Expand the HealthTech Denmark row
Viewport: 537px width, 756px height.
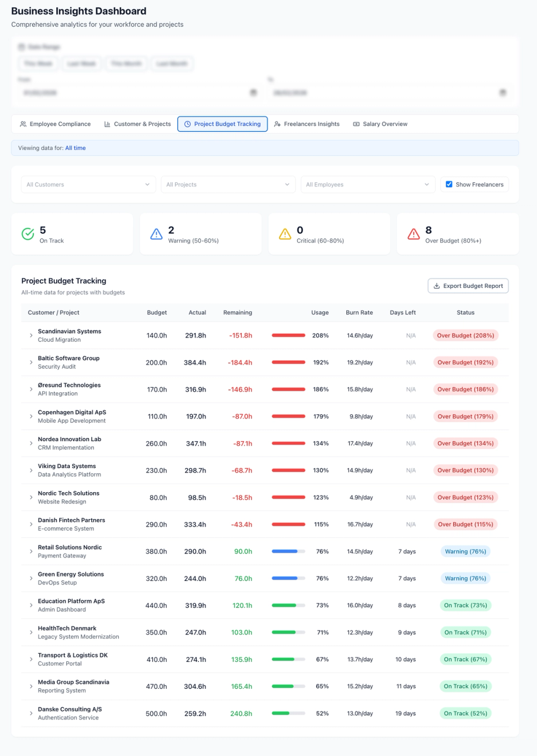click(31, 632)
